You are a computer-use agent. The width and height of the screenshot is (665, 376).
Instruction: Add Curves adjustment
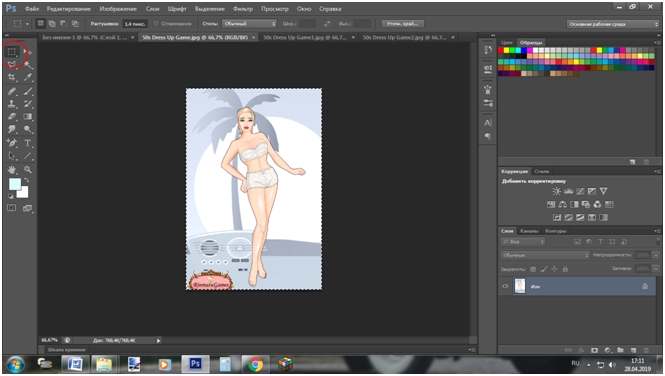[x=580, y=191]
